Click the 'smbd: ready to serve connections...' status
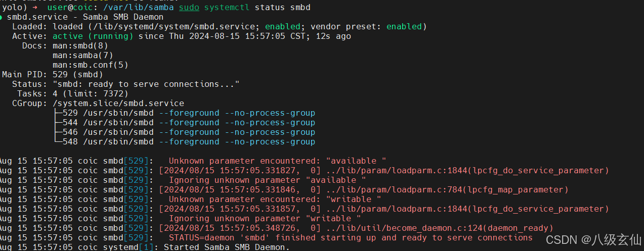 (146, 84)
